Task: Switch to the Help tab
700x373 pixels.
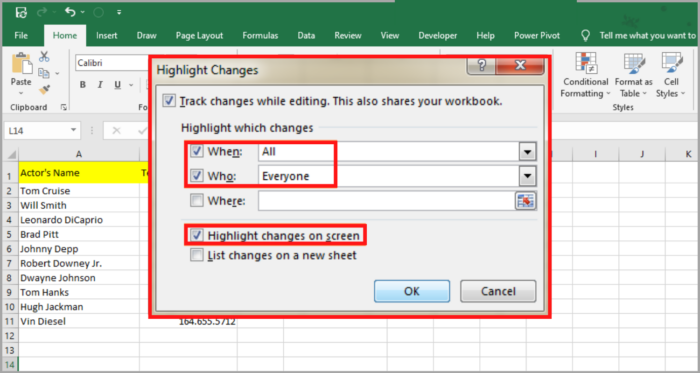Action: 485,36
